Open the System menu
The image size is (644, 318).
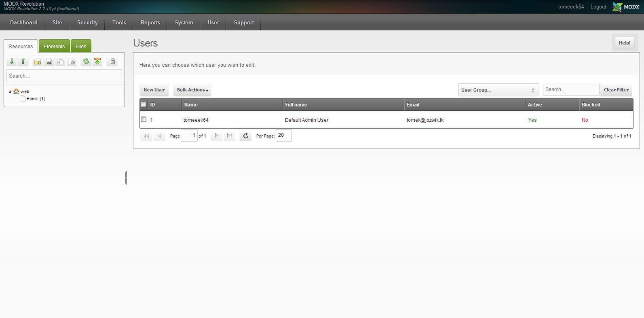tap(184, 22)
